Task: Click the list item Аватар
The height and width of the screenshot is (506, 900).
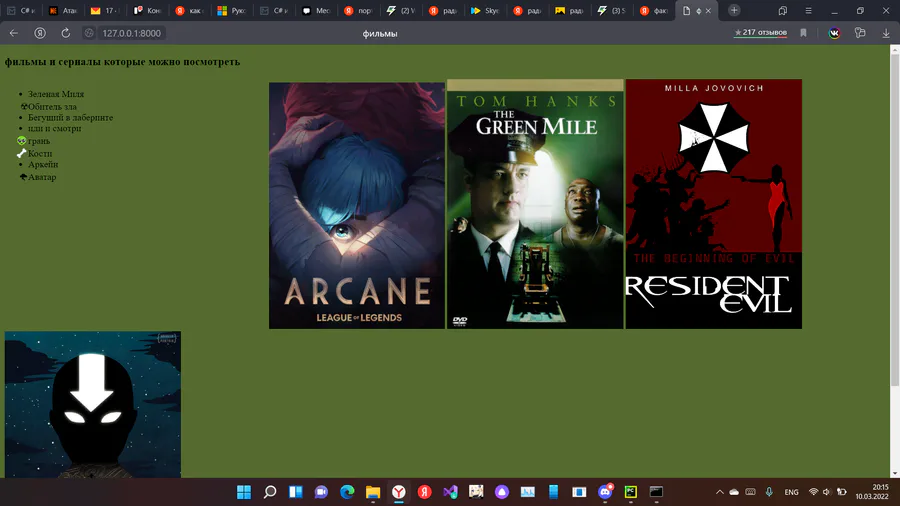Action: click(42, 177)
